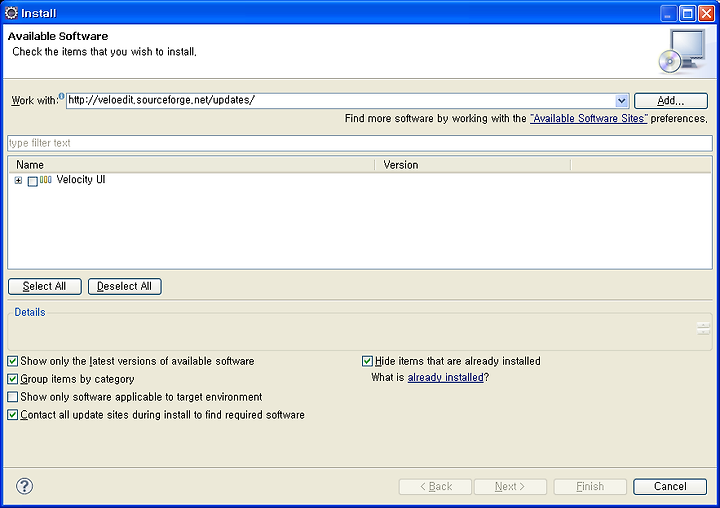Click the Select All button

45,286
